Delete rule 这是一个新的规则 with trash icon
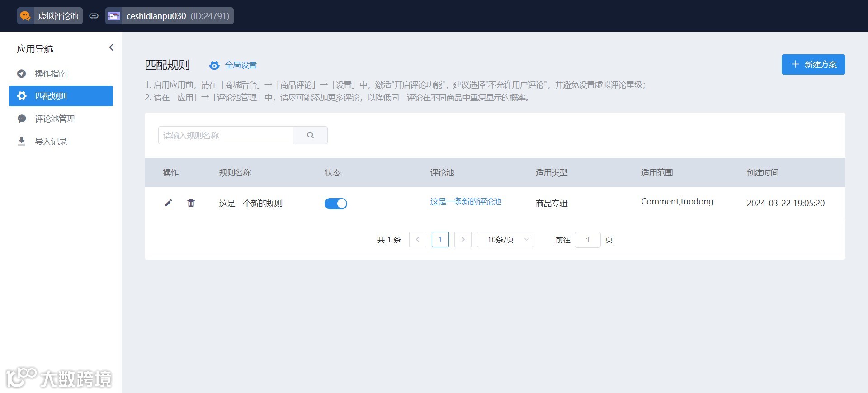 pos(191,203)
